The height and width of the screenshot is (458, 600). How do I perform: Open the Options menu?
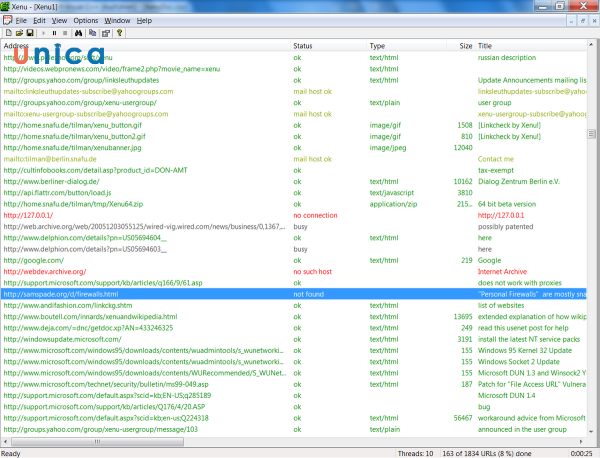pyautogui.click(x=85, y=20)
